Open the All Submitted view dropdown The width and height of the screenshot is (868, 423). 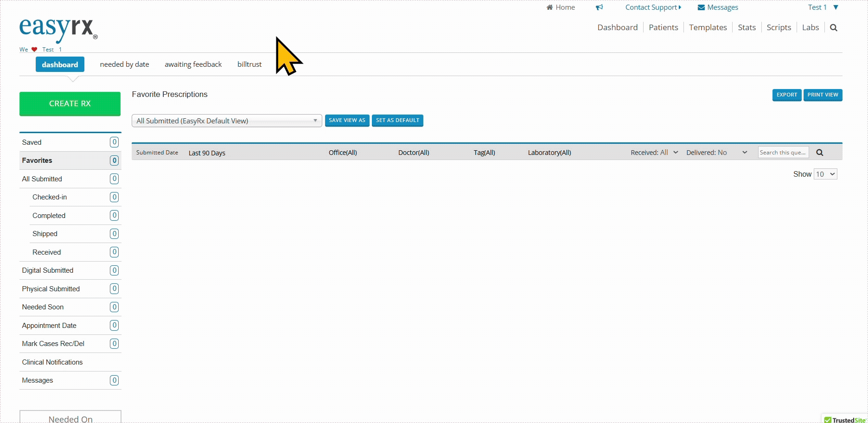227,121
